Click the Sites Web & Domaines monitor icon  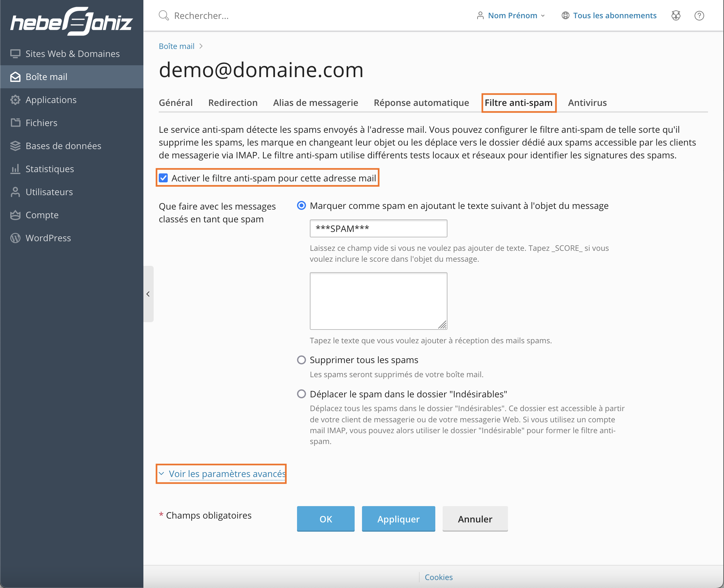(x=15, y=53)
